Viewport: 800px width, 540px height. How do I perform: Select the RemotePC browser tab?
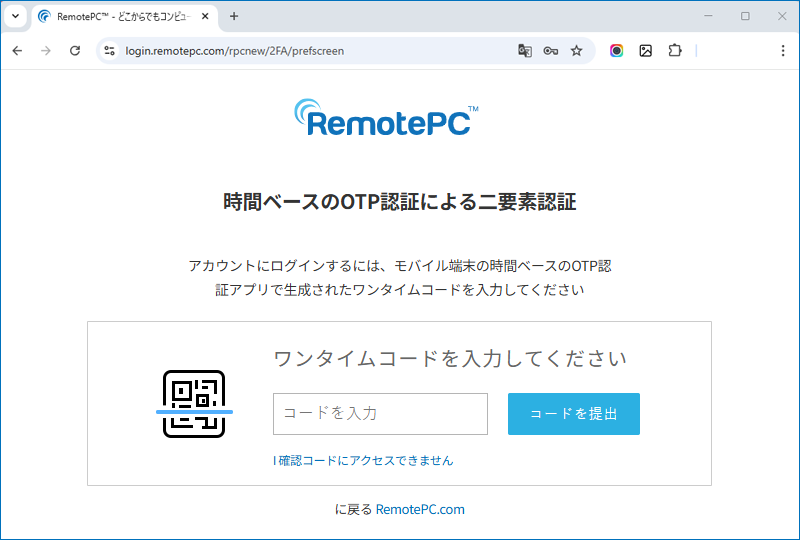[125, 17]
